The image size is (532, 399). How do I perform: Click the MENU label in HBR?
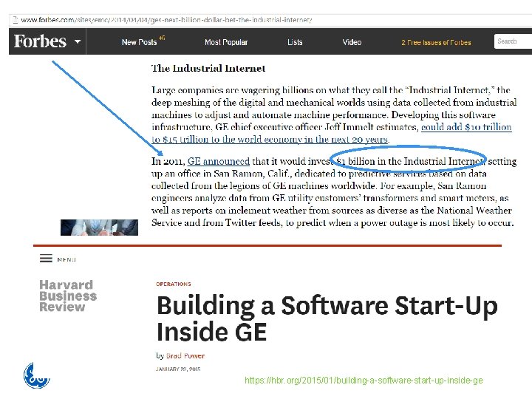click(x=66, y=259)
